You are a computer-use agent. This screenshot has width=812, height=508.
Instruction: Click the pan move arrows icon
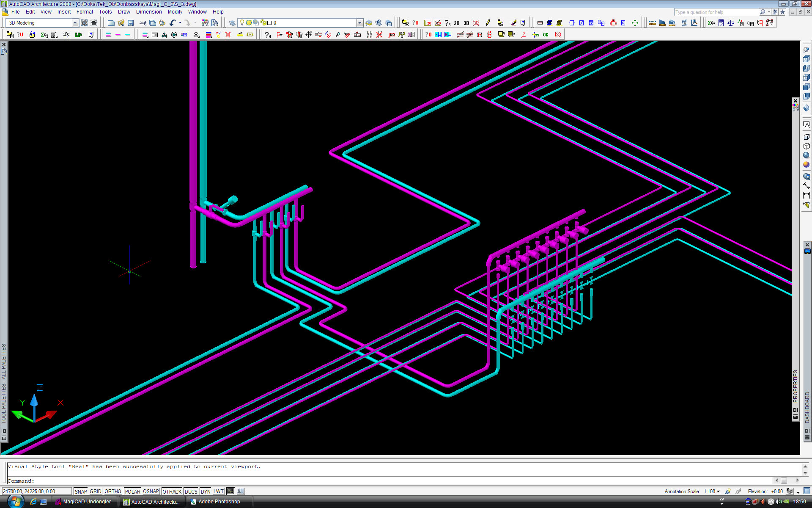(308, 35)
